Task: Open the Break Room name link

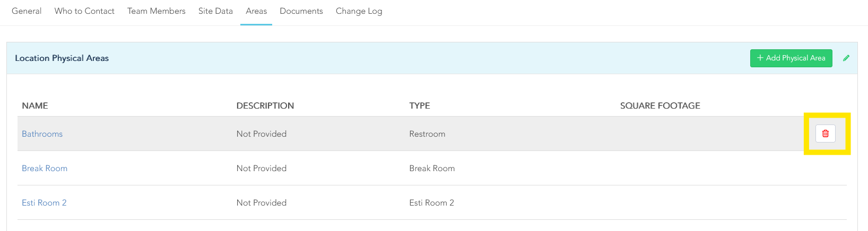Action: point(45,168)
